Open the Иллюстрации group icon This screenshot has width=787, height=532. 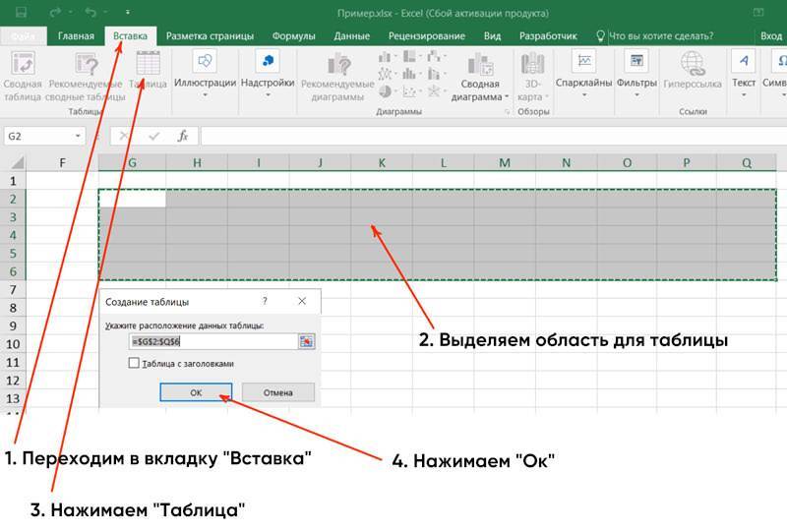point(205,61)
